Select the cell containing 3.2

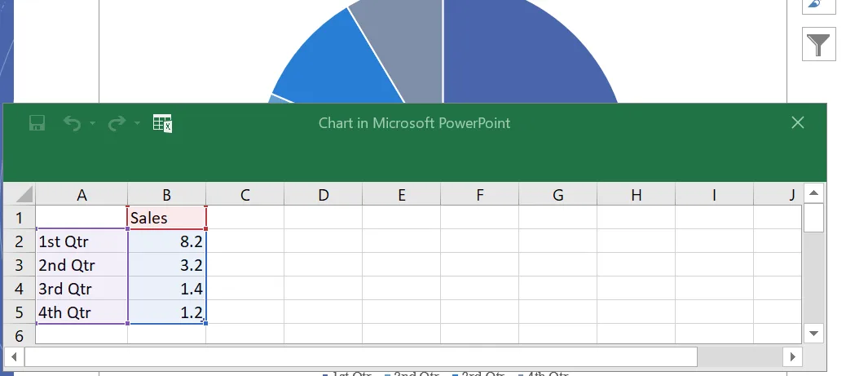coord(166,265)
